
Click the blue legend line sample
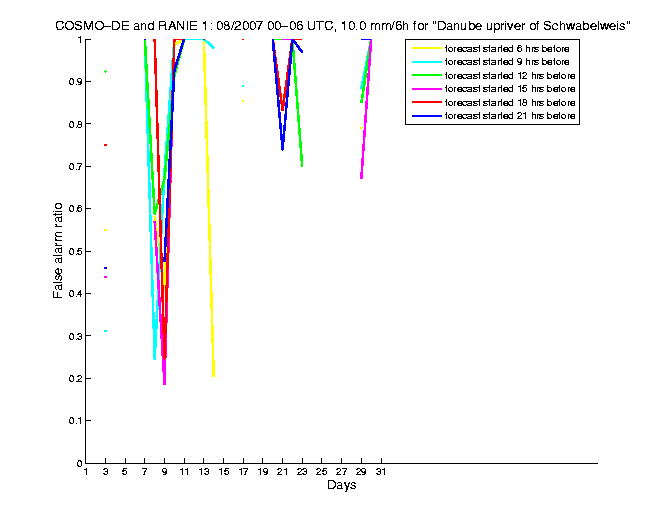tap(427, 116)
